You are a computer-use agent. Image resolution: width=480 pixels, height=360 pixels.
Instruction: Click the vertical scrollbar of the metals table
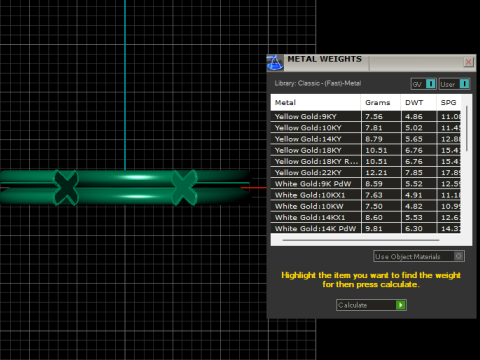point(467,129)
